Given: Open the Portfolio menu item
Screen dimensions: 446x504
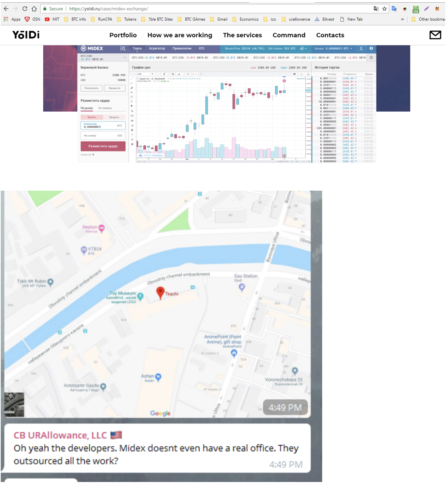Looking at the screenshot, I should [123, 35].
